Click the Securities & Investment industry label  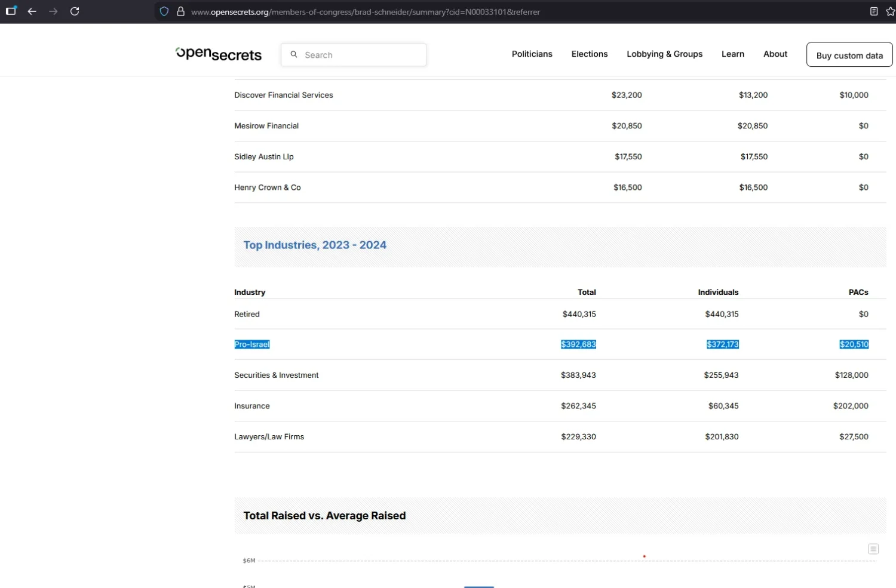pos(277,375)
